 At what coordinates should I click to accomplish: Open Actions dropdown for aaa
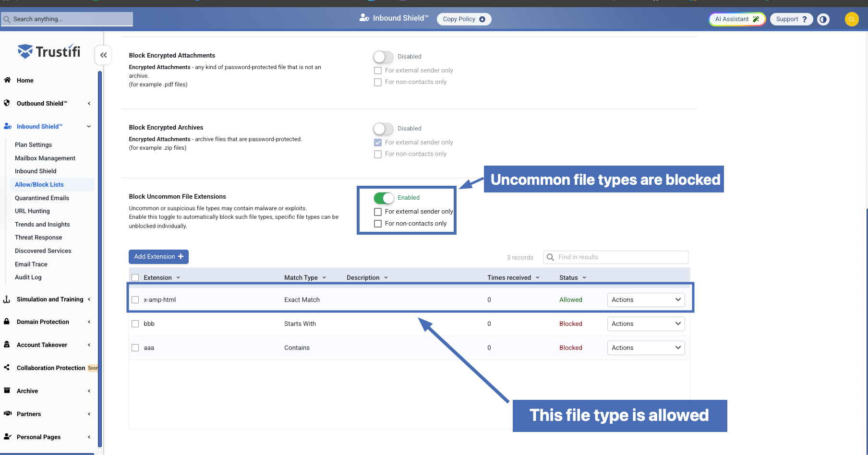(x=646, y=347)
